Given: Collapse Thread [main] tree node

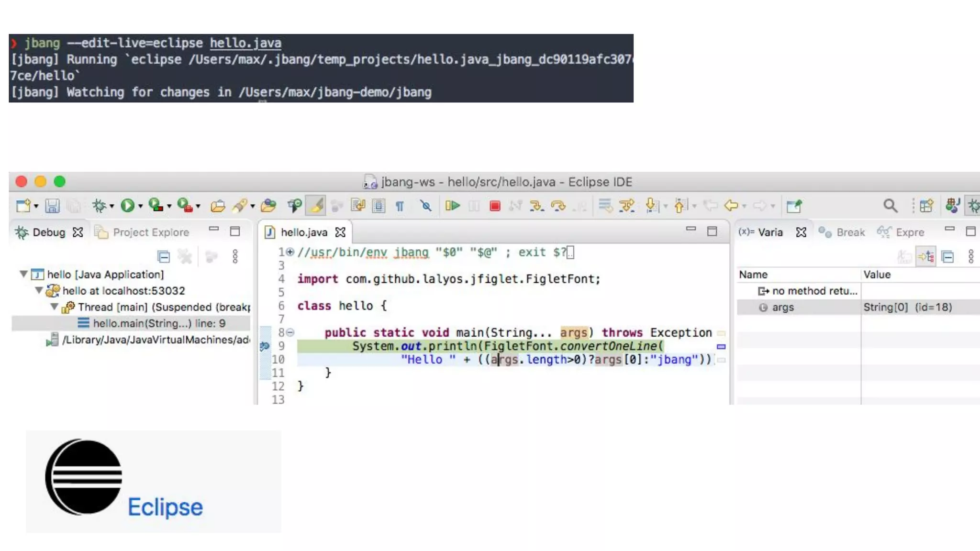Looking at the screenshot, I should pos(55,307).
